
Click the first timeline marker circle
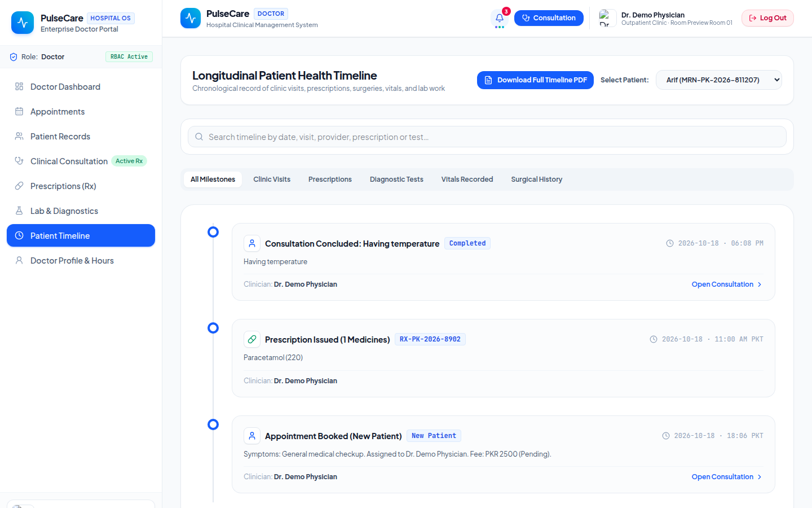pyautogui.click(x=213, y=232)
